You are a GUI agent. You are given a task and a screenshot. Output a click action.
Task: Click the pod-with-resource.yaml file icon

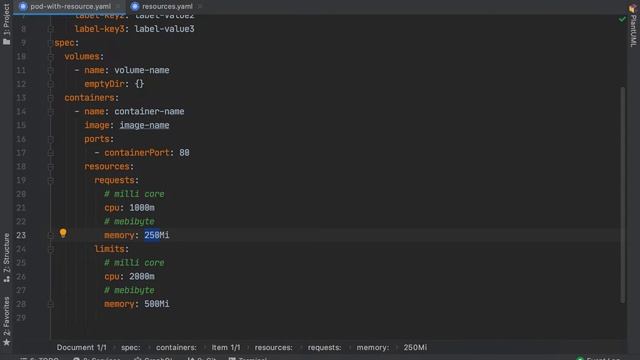click(23, 6)
